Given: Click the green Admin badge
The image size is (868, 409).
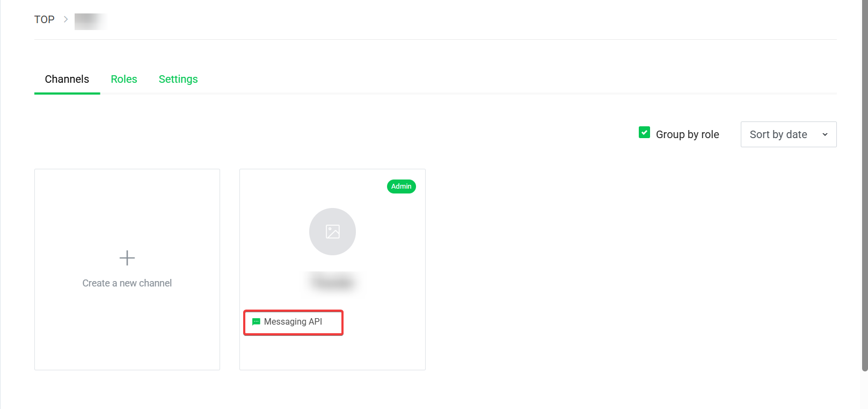Looking at the screenshot, I should [x=401, y=186].
